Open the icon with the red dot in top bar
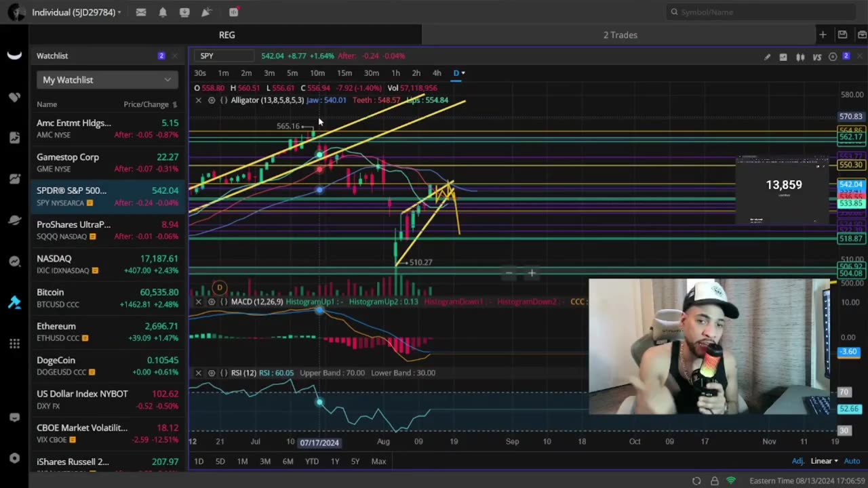This screenshot has width=868, height=488. click(233, 12)
